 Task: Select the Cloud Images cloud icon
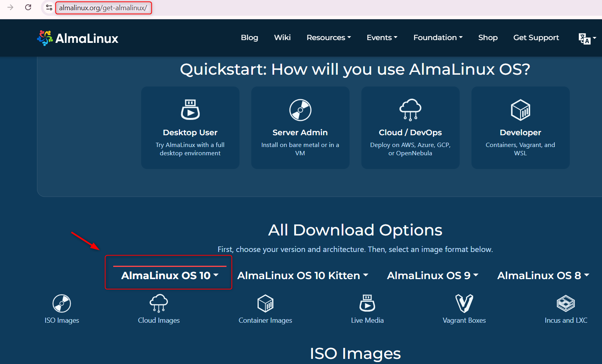tap(159, 303)
